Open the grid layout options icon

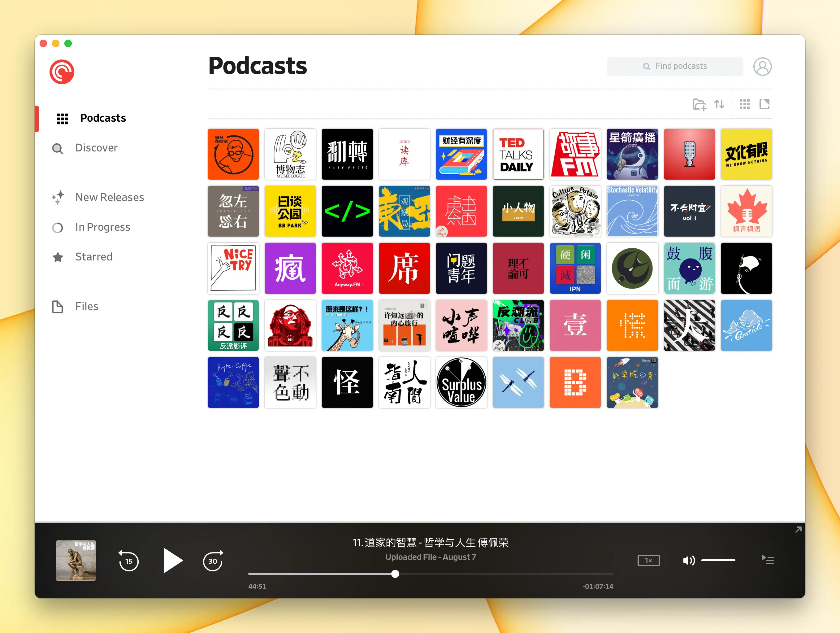tap(744, 104)
